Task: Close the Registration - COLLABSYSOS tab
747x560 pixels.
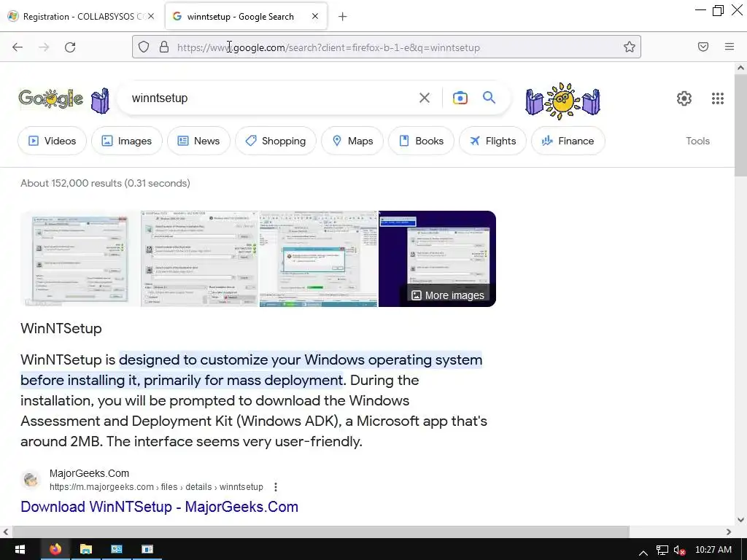Action: [x=150, y=16]
